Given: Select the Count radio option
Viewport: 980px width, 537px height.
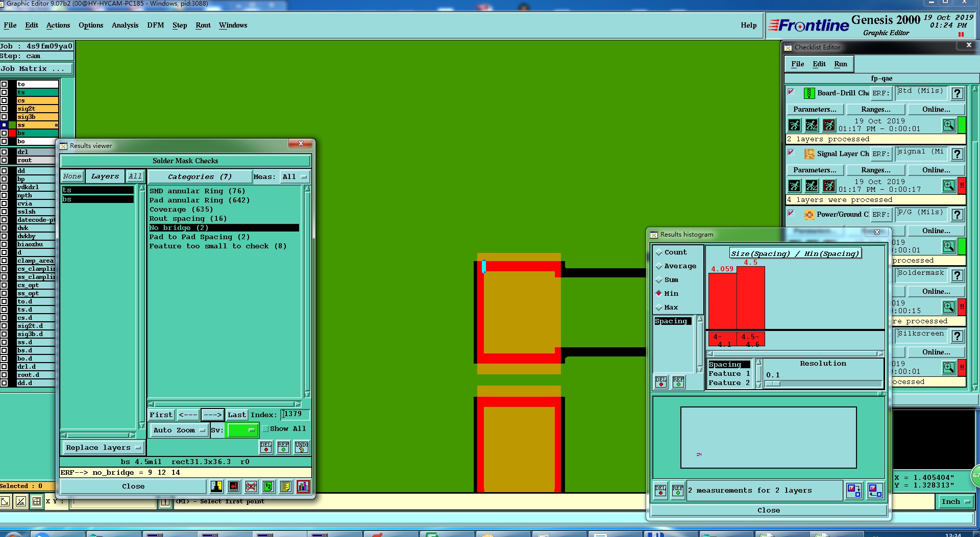Looking at the screenshot, I should pos(672,252).
